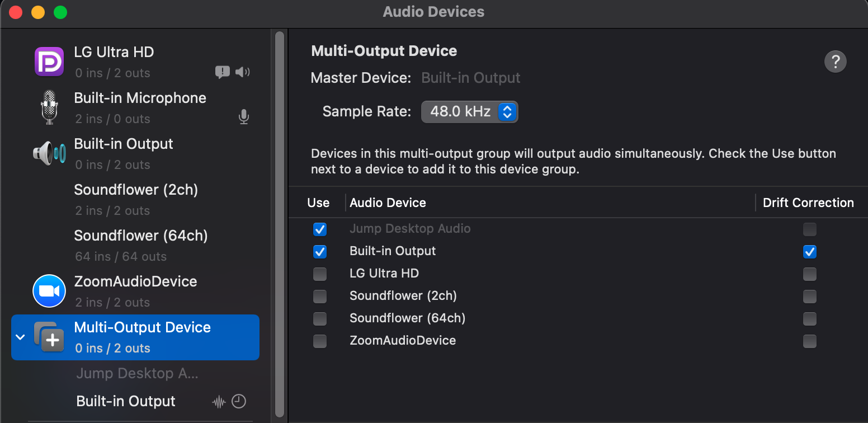Click the Use column header

tap(318, 203)
